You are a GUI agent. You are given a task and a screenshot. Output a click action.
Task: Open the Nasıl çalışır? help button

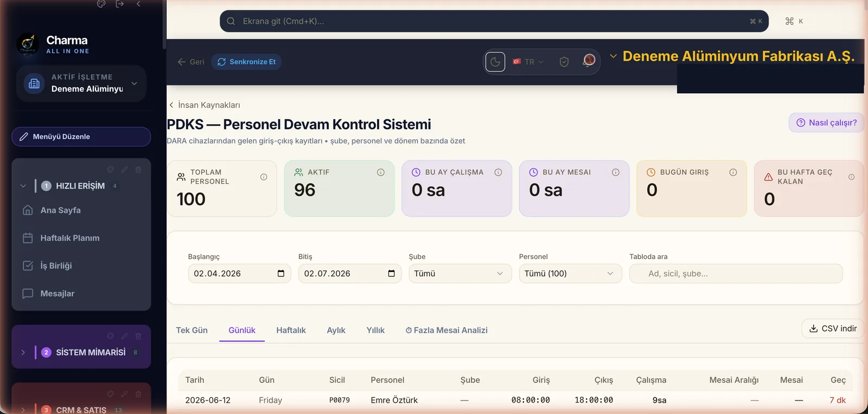pyautogui.click(x=826, y=122)
